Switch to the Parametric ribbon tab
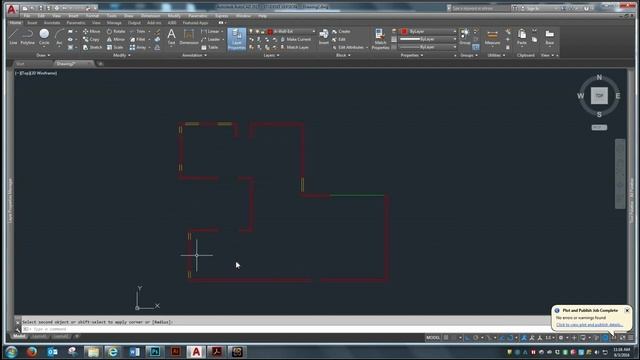This screenshot has width=640, height=360. pos(76,23)
